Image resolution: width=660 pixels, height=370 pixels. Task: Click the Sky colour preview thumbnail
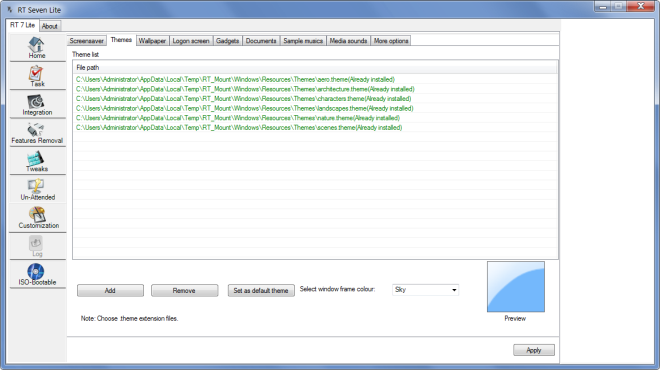(x=516, y=287)
